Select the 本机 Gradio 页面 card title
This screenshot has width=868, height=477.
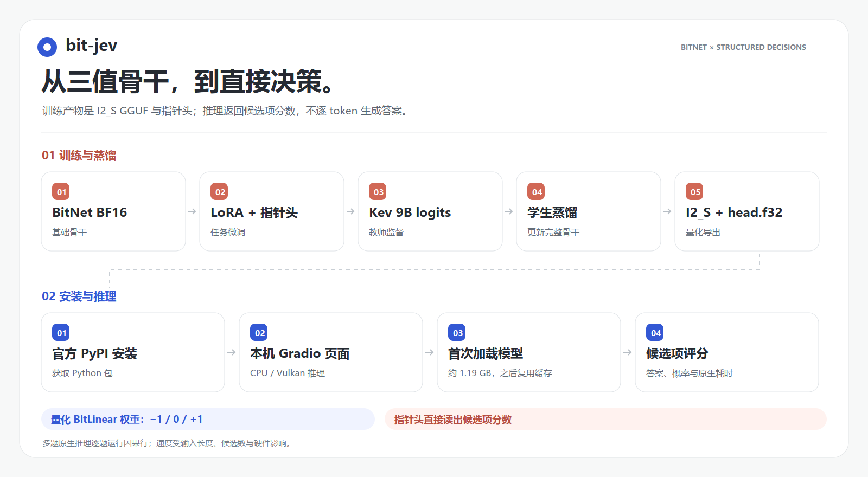pos(299,353)
